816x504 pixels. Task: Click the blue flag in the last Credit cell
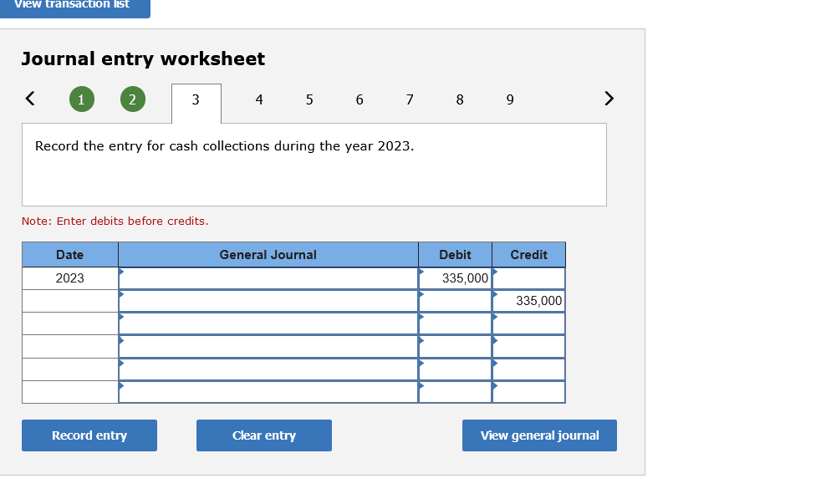coord(494,385)
